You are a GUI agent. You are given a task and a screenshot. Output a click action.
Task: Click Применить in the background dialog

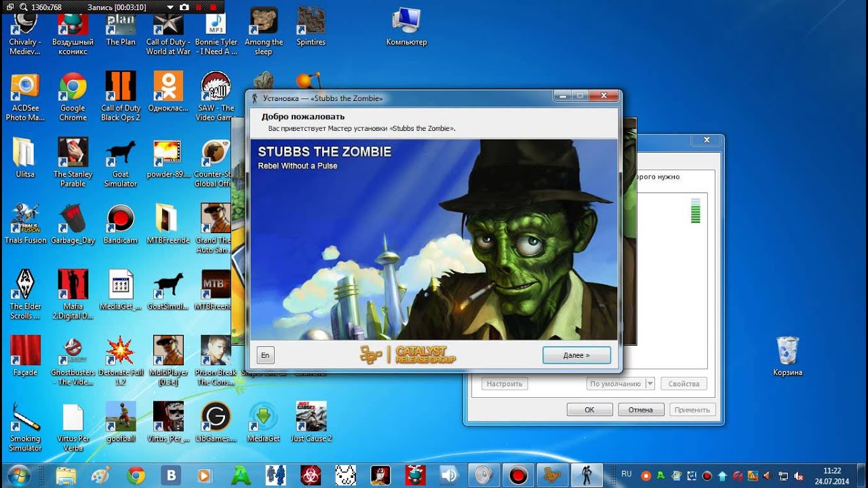(x=692, y=409)
